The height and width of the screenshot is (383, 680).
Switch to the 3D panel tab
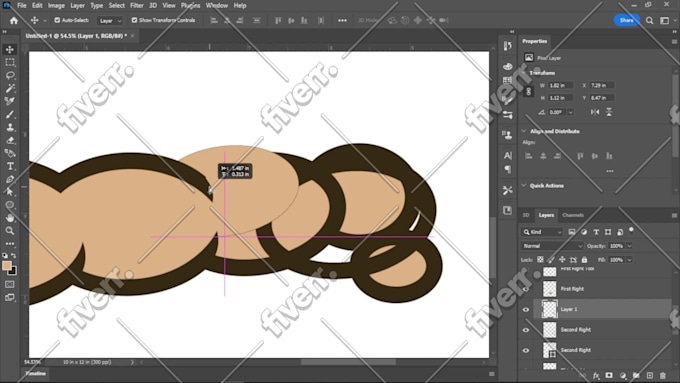point(526,215)
